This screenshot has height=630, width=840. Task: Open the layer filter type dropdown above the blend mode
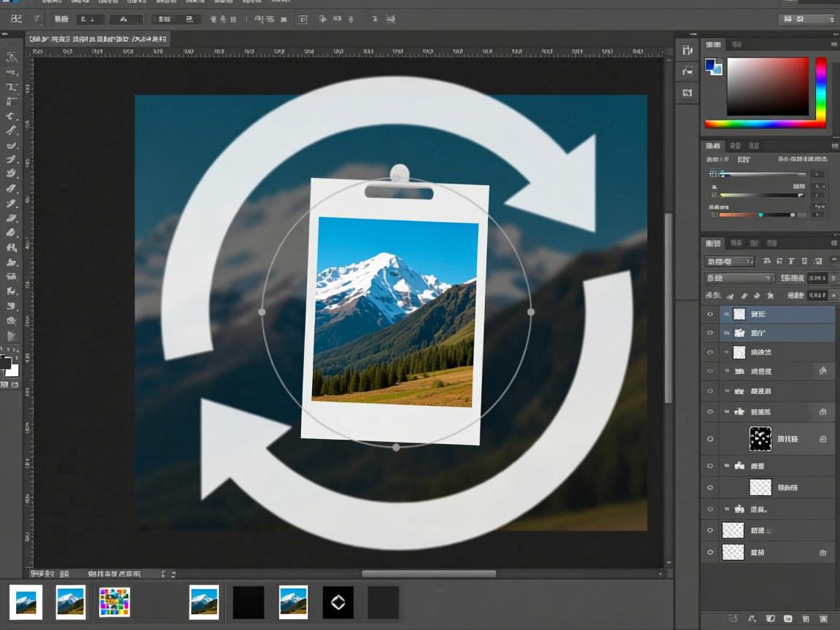(729, 261)
